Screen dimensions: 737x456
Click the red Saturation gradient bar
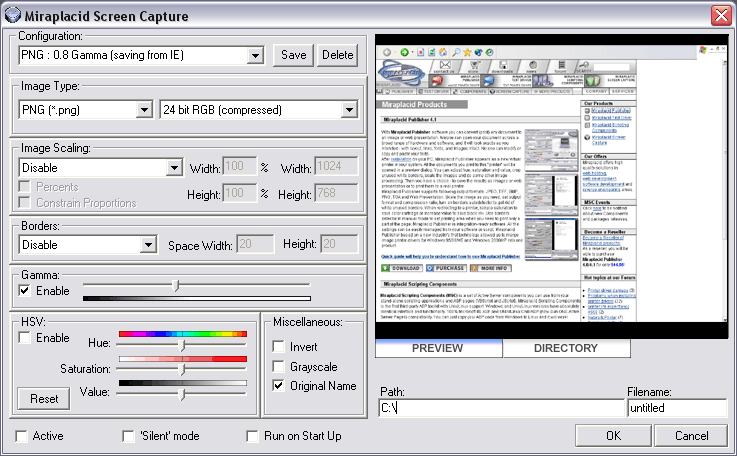183,359
